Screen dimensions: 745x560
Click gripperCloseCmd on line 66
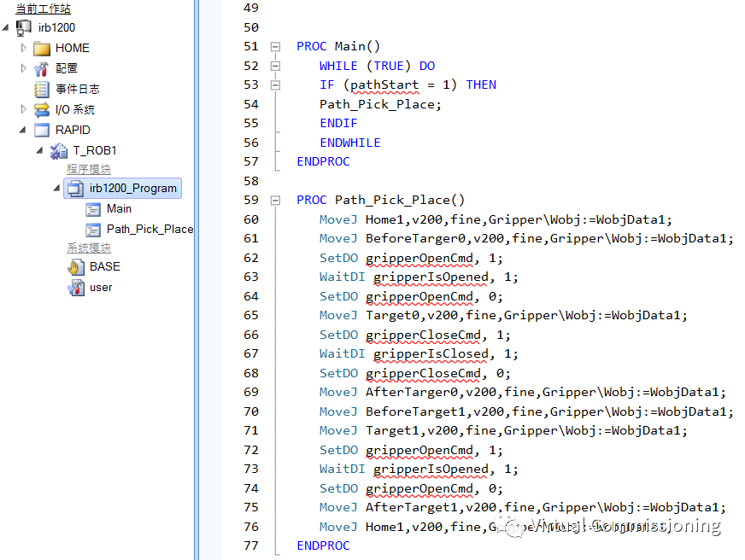(423, 335)
